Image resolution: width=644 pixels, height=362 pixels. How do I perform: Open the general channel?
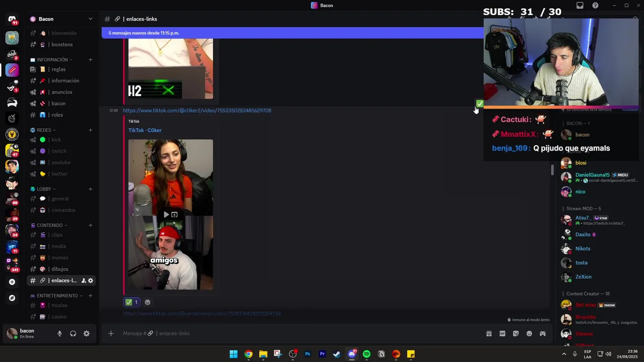(x=61, y=199)
